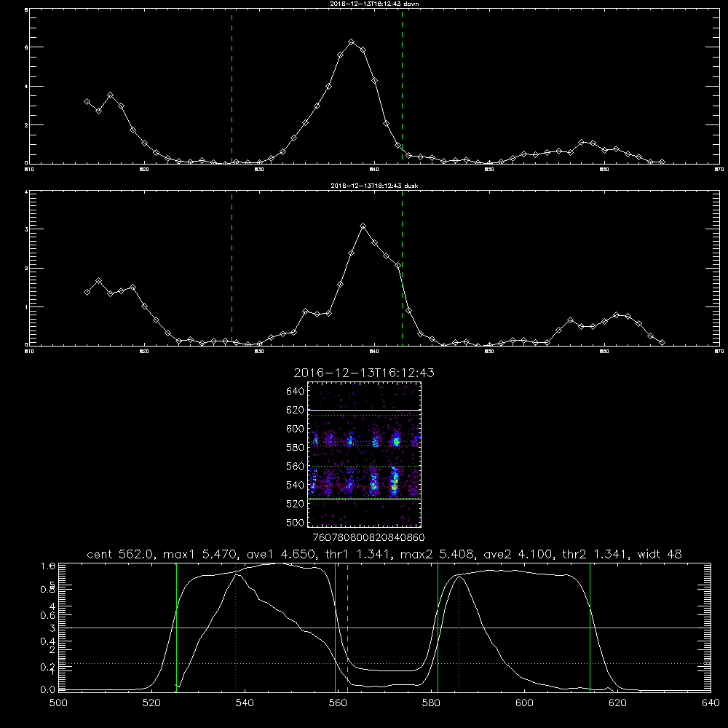This screenshot has height=728, width=728.
Task: Click the '620' y-axis label of the spectrogram
Action: [x=296, y=410]
